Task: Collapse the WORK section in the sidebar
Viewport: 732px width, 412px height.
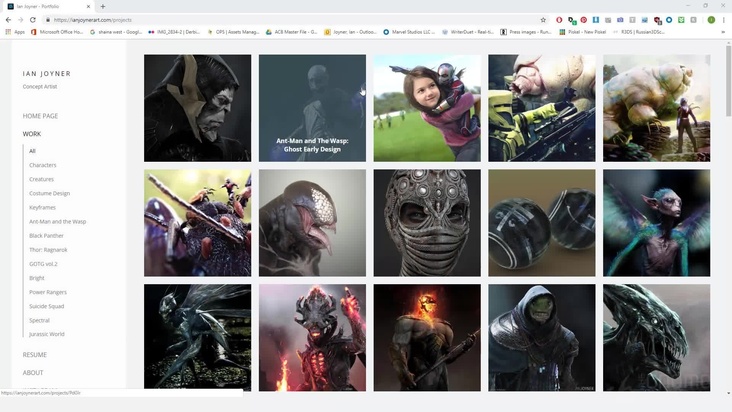Action: coord(32,134)
